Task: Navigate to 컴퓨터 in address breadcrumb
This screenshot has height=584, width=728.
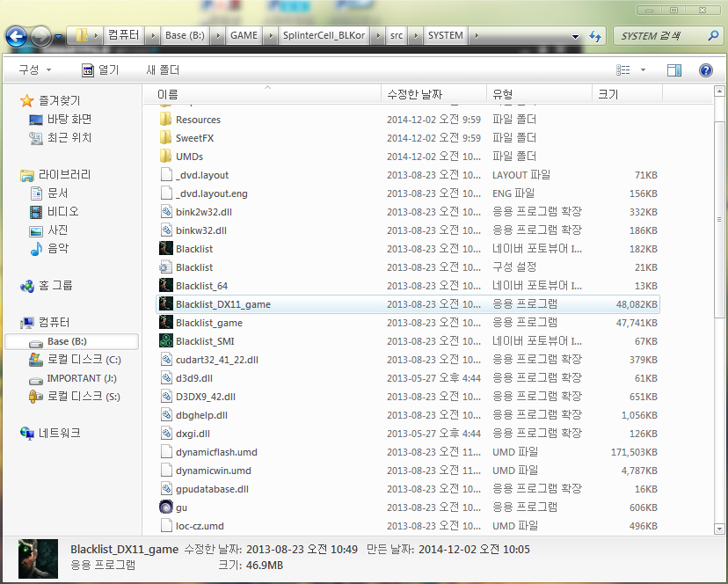Action: click(123, 35)
